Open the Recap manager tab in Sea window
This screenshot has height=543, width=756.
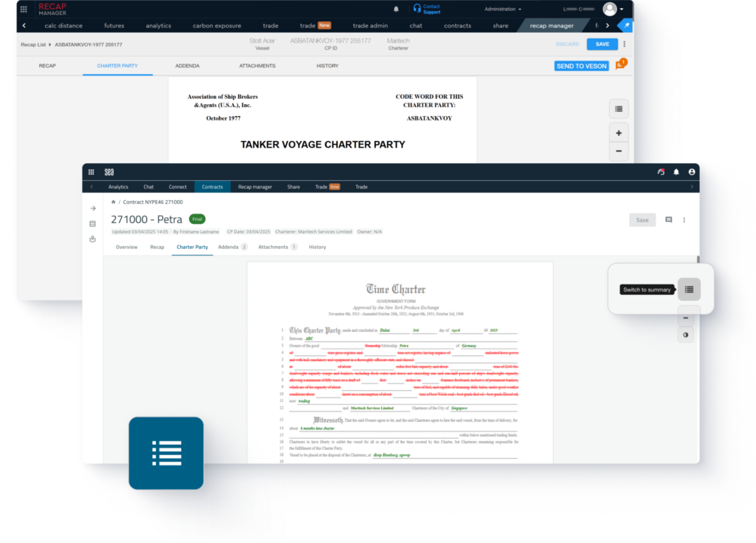tap(255, 187)
